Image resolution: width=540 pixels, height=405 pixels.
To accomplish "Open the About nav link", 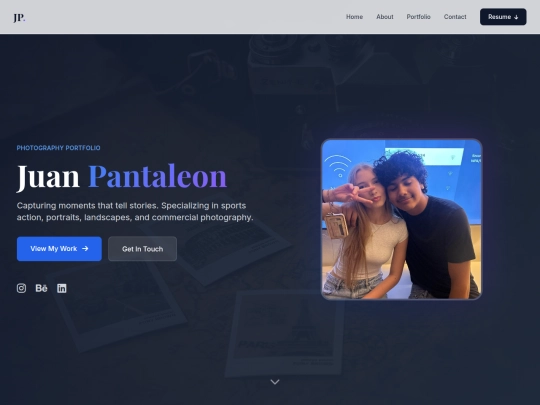I will [x=385, y=17].
